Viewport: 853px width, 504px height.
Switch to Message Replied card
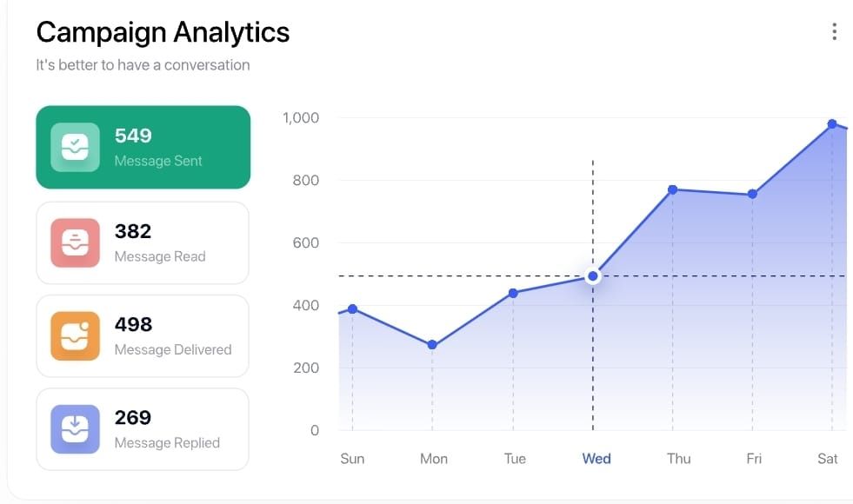(143, 429)
